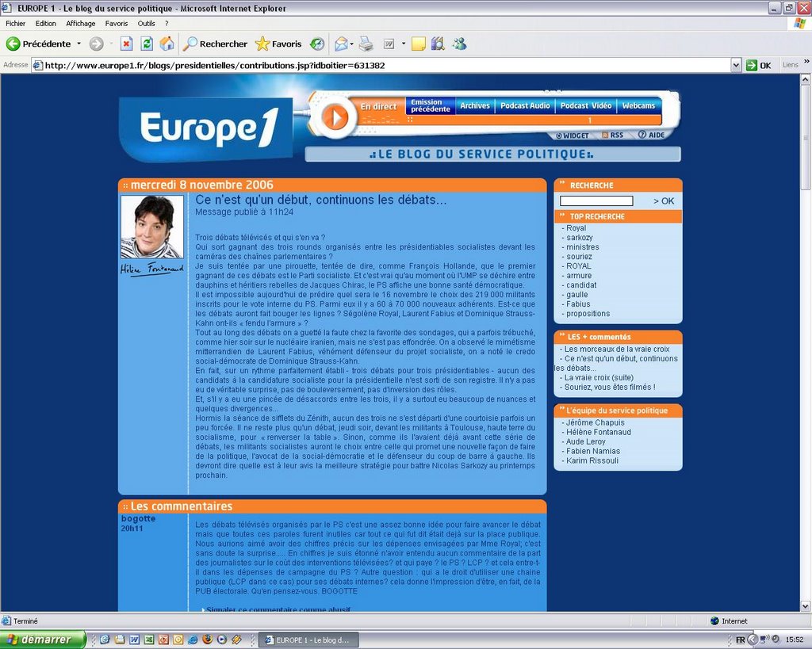
Task: Expand the Word edit dropdown arrow
Action: (x=404, y=44)
